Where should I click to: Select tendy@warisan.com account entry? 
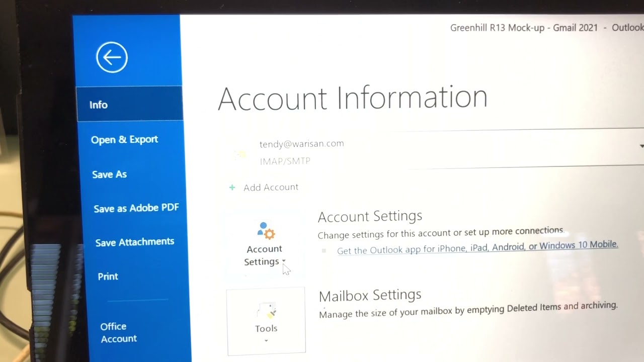pos(302,143)
